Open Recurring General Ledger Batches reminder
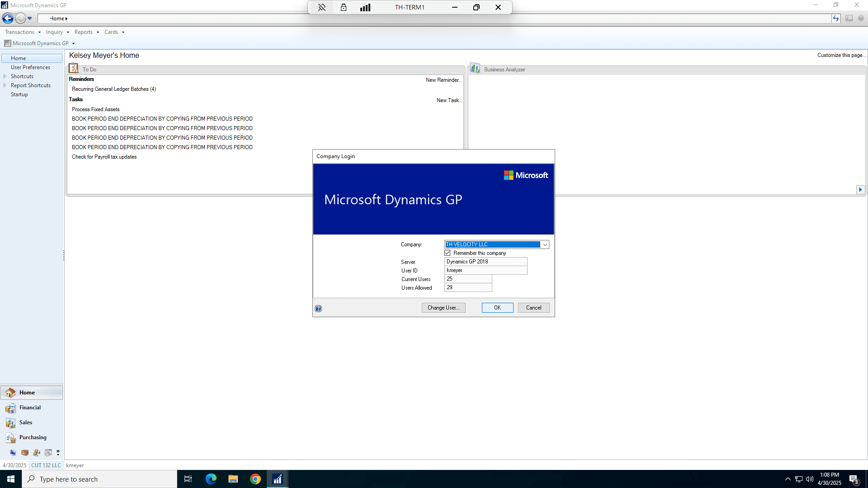The height and width of the screenshot is (488, 868). 114,89
